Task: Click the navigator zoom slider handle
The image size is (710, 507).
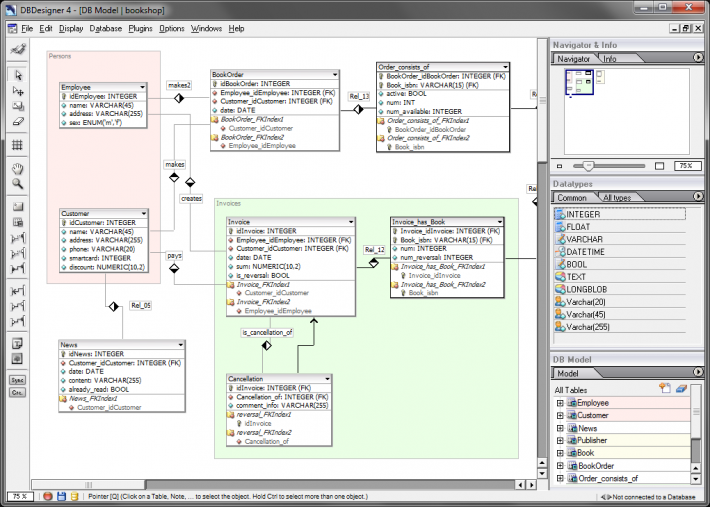Action: pyautogui.click(x=588, y=166)
